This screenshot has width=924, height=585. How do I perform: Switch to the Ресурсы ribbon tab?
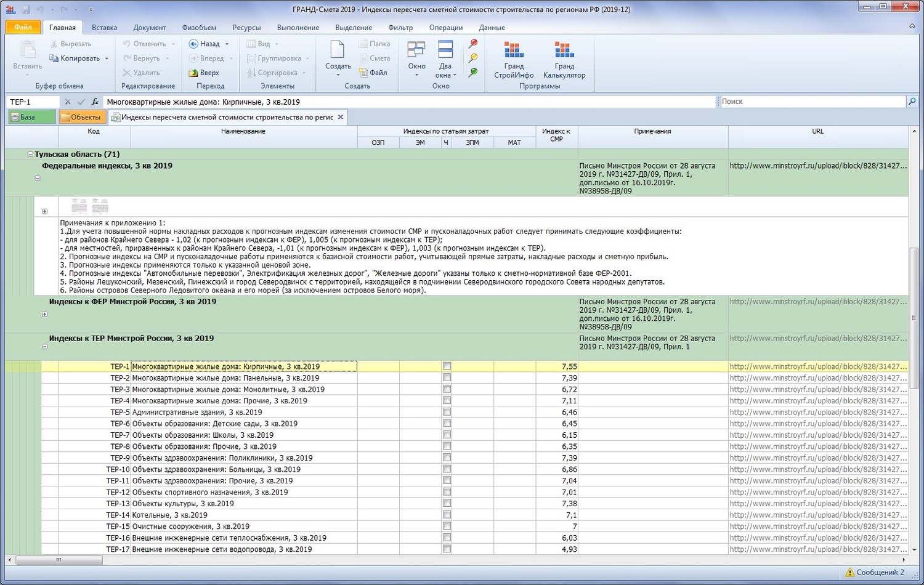(246, 28)
